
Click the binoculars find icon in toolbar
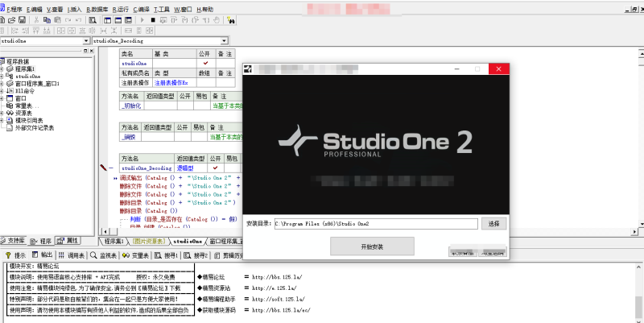231,19
